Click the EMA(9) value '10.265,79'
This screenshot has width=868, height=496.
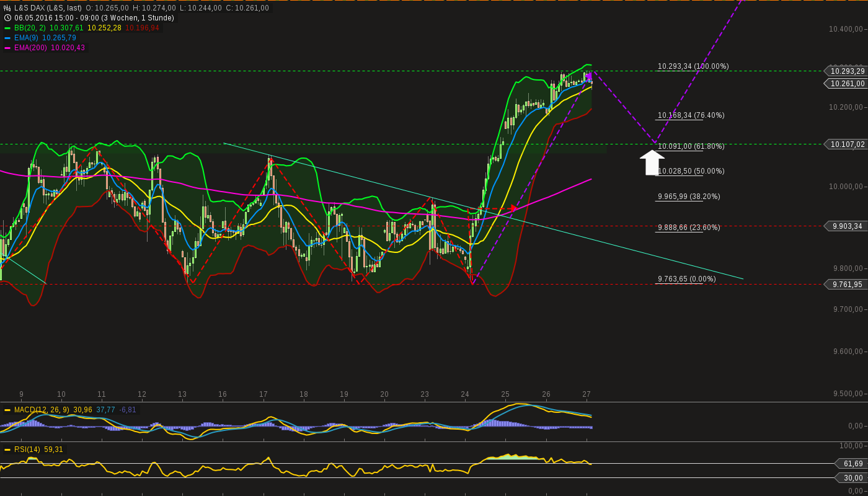click(x=59, y=38)
